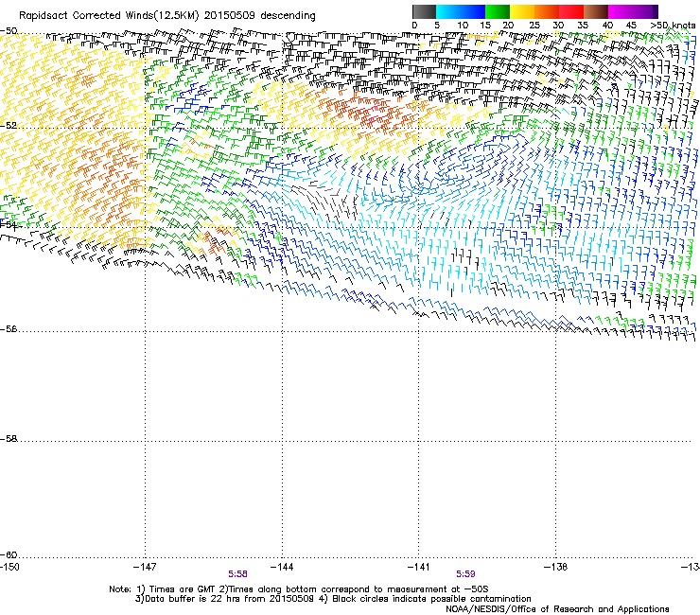Click the cyan-blue 5-15 knots color band
This screenshot has width=700, height=615.
(461, 11)
